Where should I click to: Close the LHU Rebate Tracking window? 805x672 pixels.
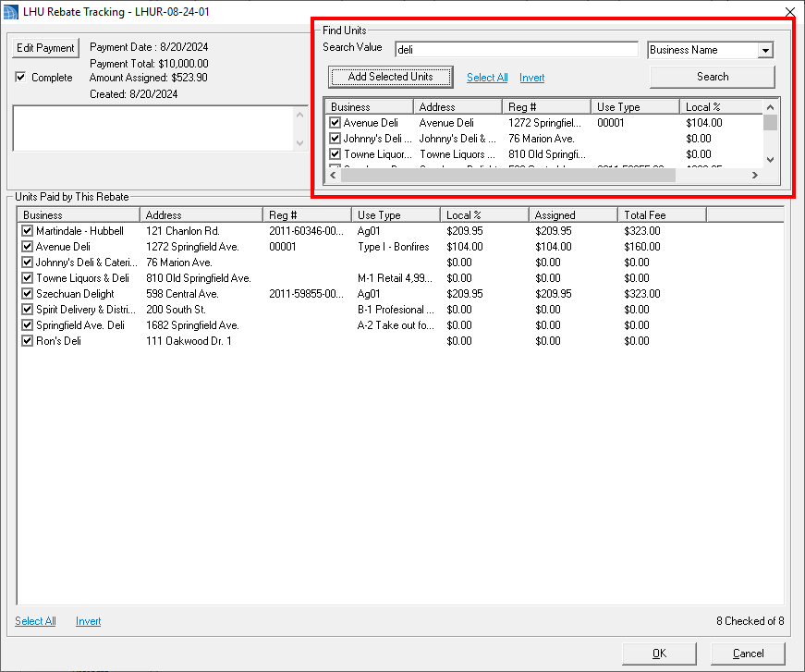pos(790,12)
